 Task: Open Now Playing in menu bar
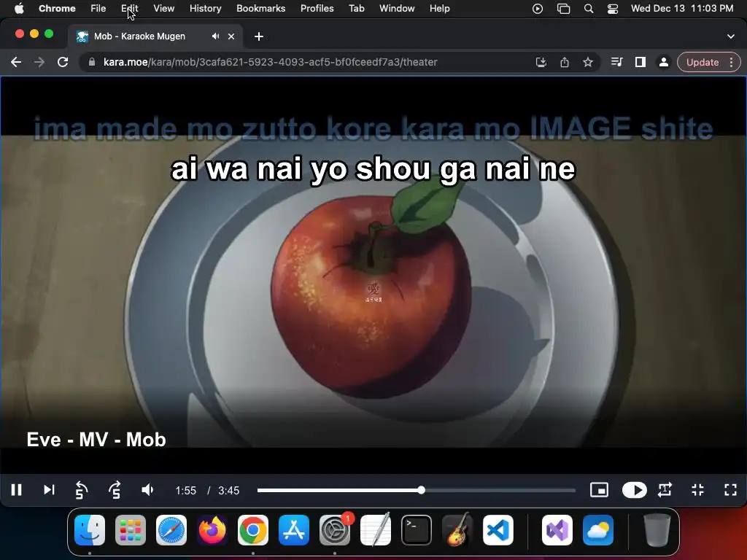pyautogui.click(x=538, y=9)
